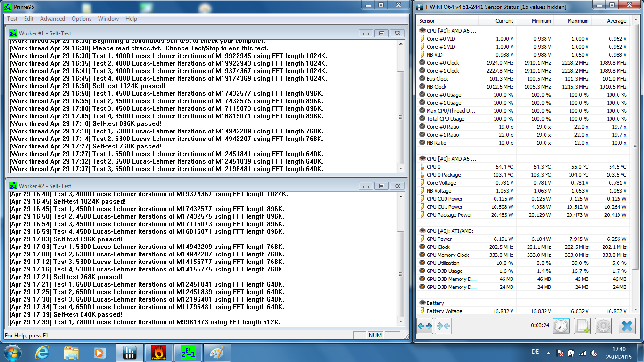Screen dimensions: 644x362
Task: Select the GPU Memory Clock sensor row
Action: [x=524, y=255]
